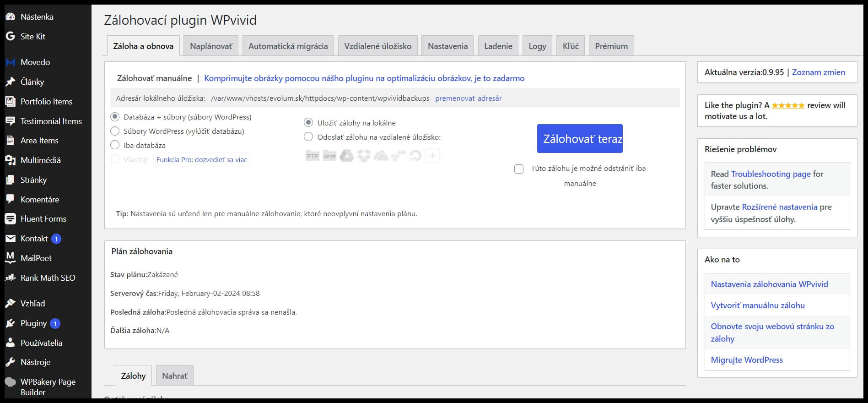Click the "Migrujte WordPress" link
The height and width of the screenshot is (403, 868).
click(x=747, y=360)
